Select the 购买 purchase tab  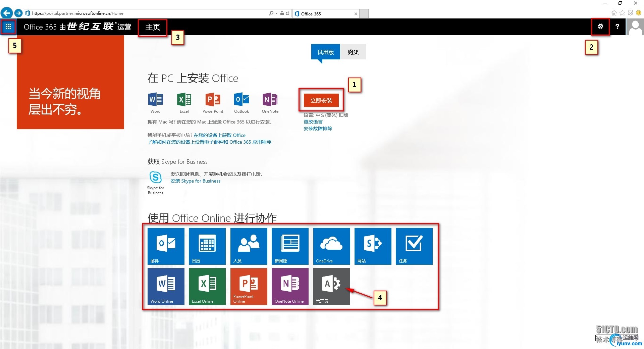[x=353, y=52]
